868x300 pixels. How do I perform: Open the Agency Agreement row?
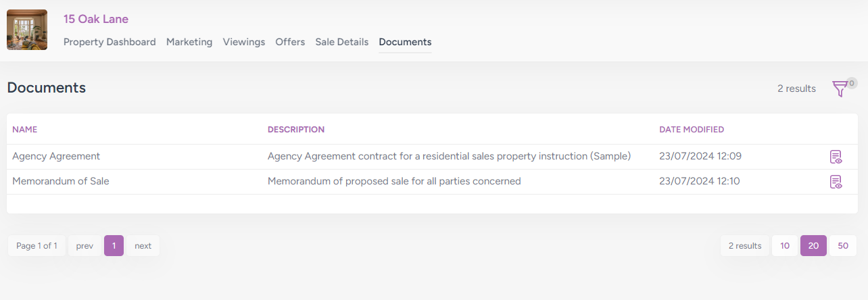[x=56, y=157]
